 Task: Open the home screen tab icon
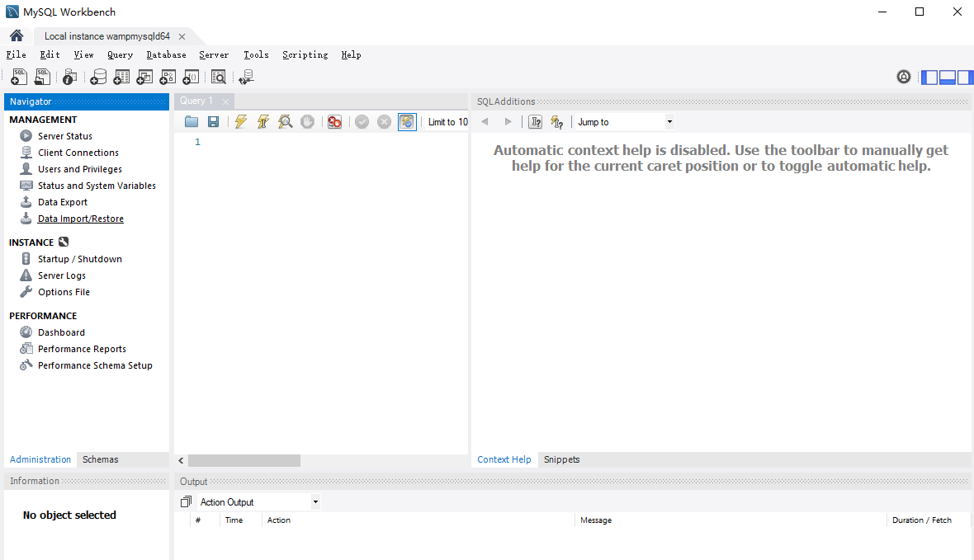pyautogui.click(x=17, y=35)
